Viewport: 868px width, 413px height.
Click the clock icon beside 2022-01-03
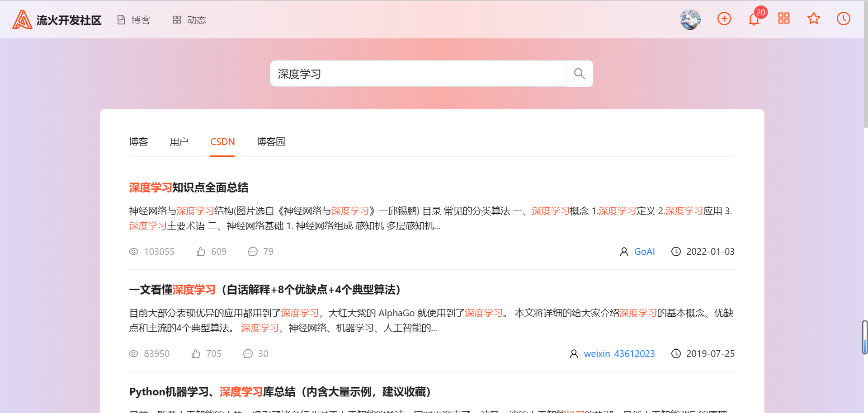pyautogui.click(x=676, y=252)
